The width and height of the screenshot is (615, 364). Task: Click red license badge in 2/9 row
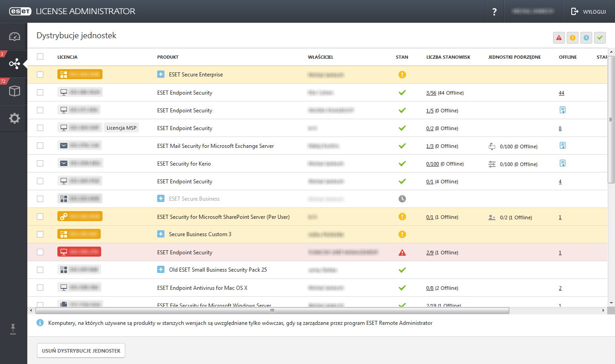79,252
